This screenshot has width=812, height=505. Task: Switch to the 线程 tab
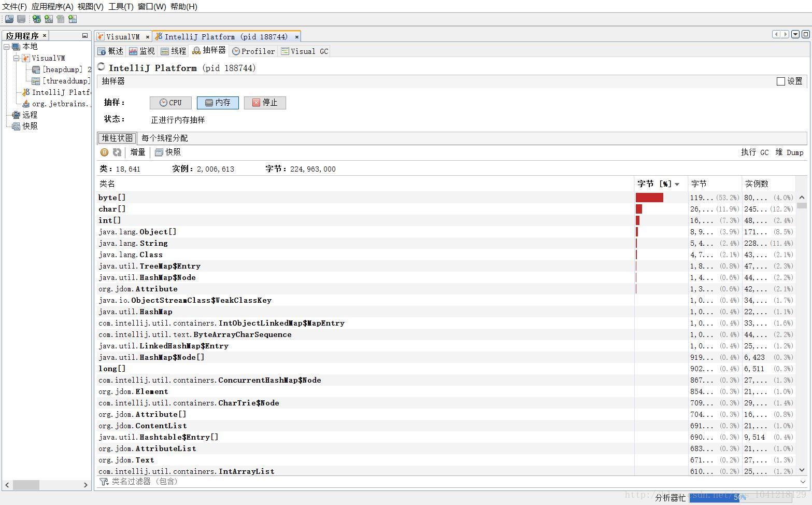pos(174,51)
